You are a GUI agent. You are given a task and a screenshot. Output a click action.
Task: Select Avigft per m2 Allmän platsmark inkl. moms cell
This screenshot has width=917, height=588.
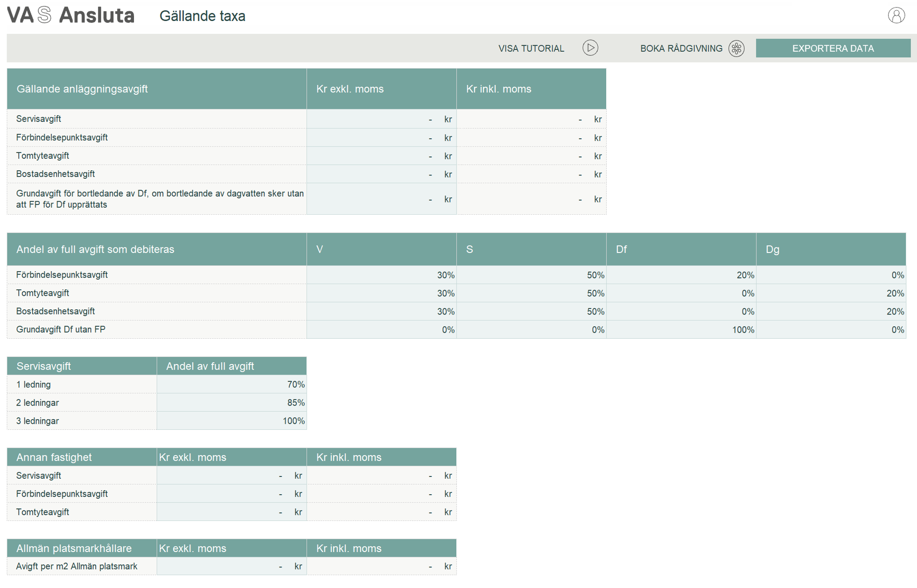point(381,566)
